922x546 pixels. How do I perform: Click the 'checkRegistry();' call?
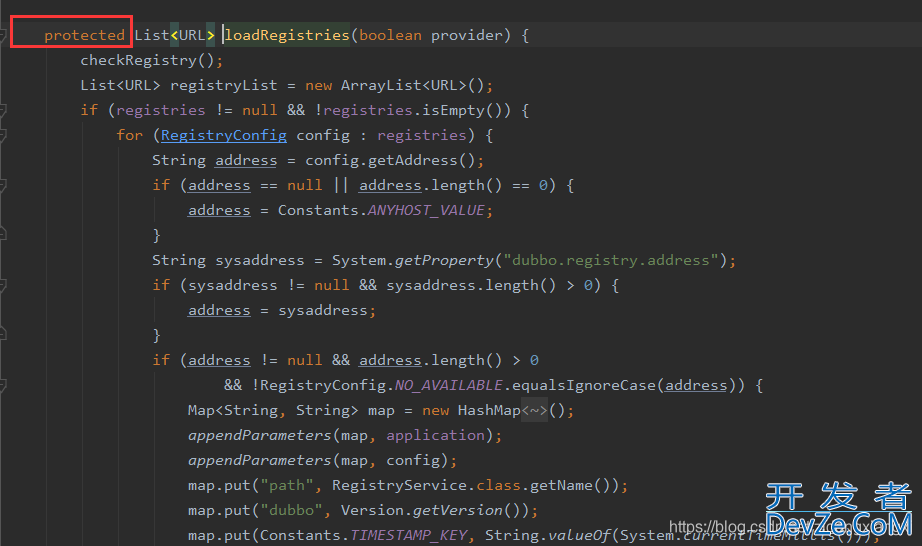152,61
